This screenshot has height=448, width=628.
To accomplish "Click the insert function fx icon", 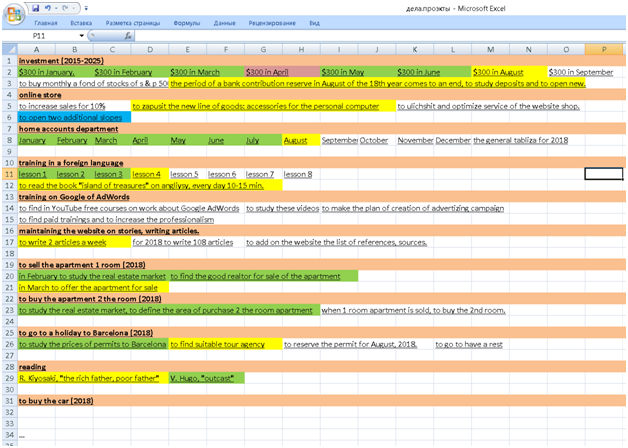I will pos(128,36).
